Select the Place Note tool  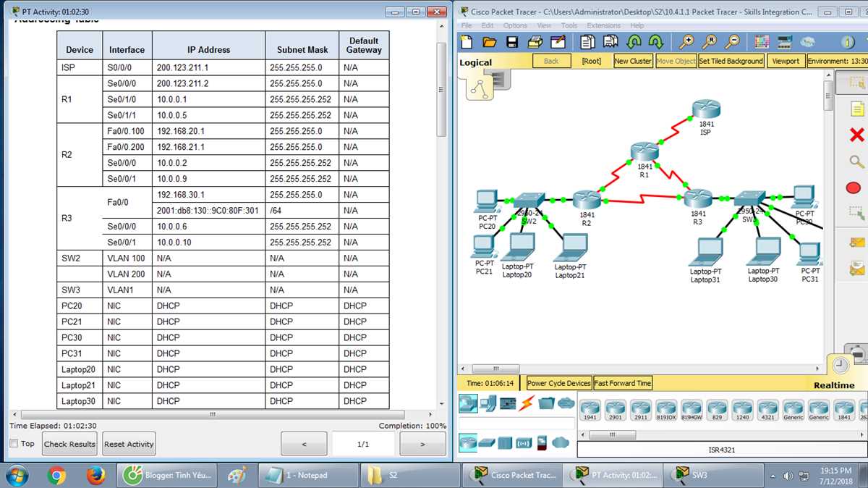click(x=856, y=109)
